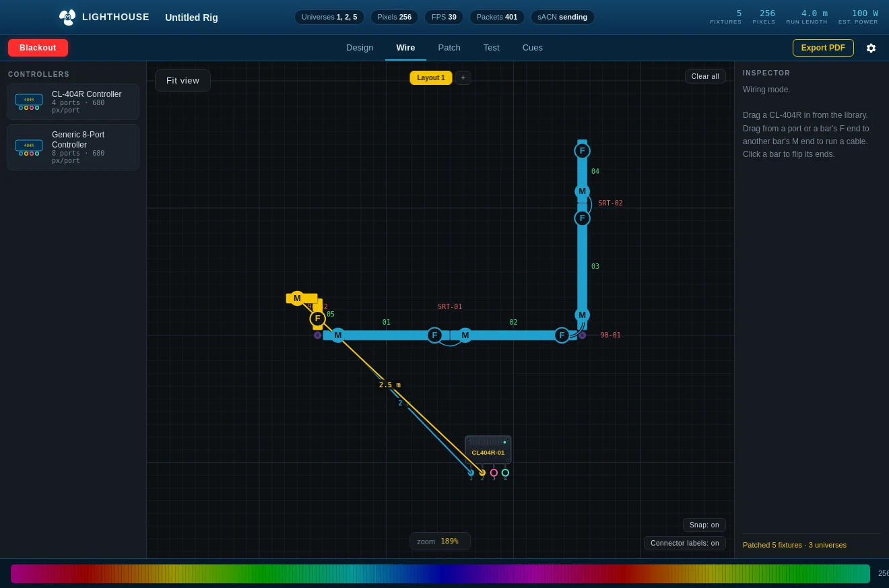Toggle the Snap: on option
Viewport: 889px width, 588px height.
704,525
